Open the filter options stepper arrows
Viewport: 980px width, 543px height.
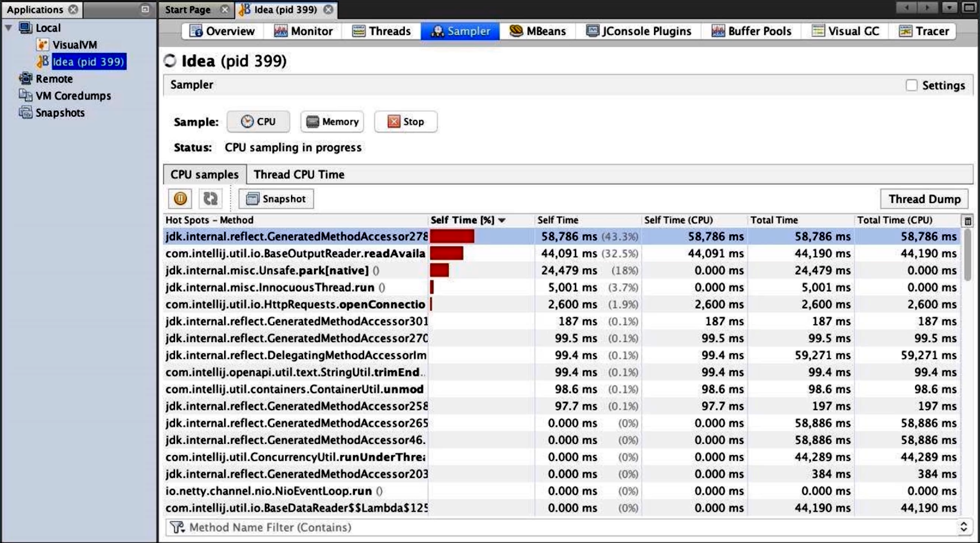(x=963, y=527)
